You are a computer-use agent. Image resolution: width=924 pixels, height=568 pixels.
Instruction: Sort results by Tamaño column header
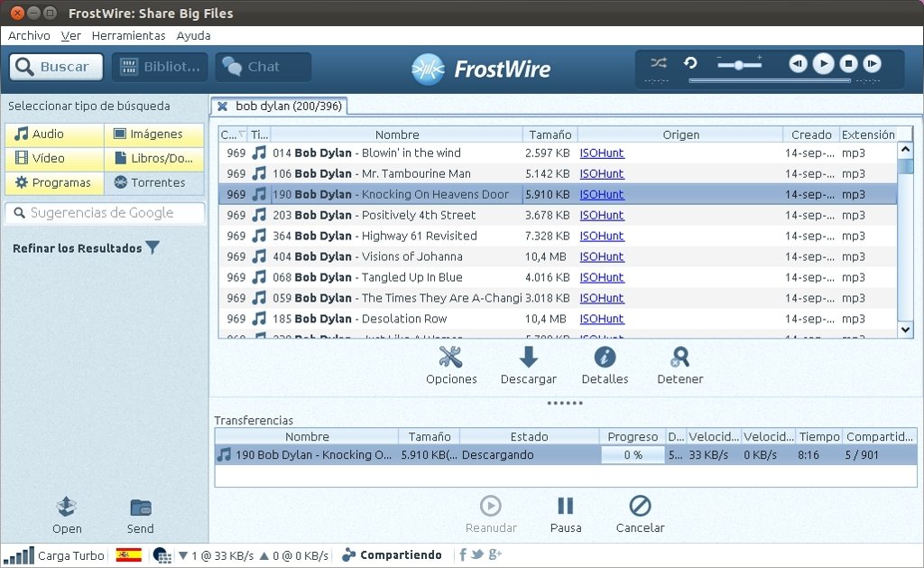click(550, 135)
